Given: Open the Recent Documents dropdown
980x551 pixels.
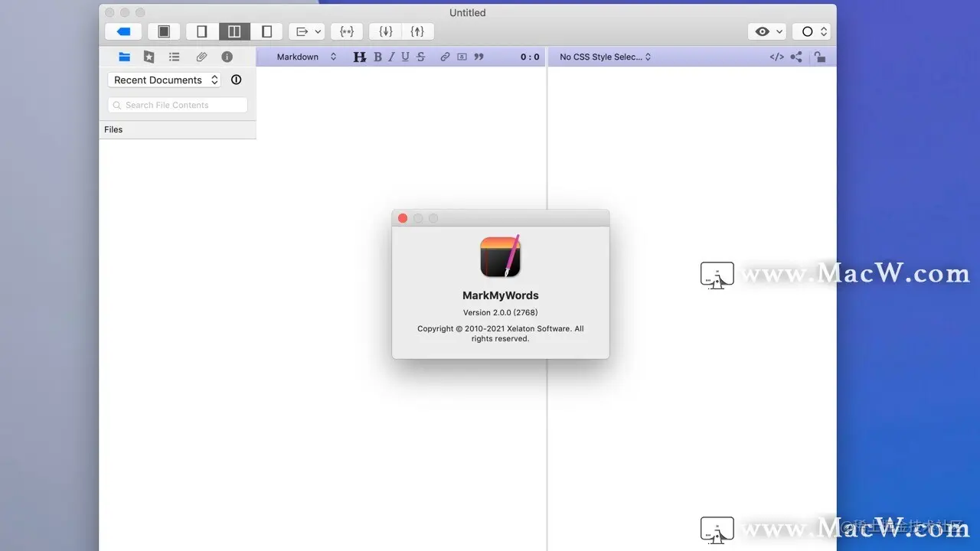Looking at the screenshot, I should (x=164, y=80).
